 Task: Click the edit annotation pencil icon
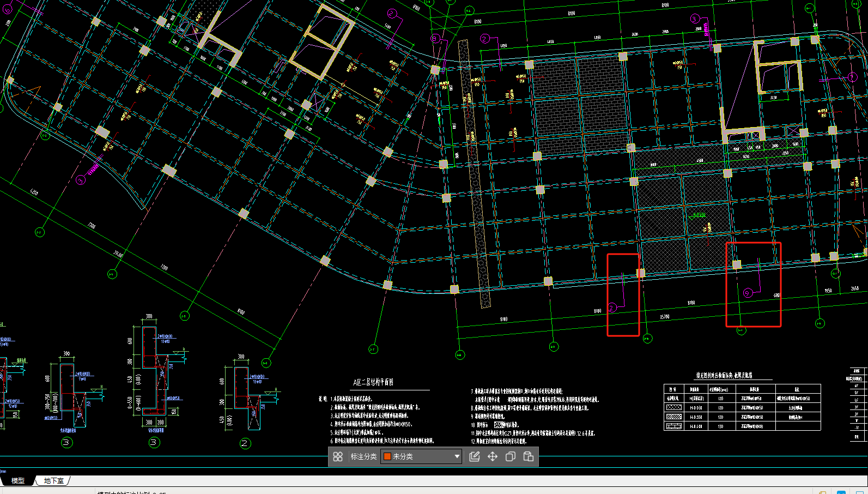point(475,456)
